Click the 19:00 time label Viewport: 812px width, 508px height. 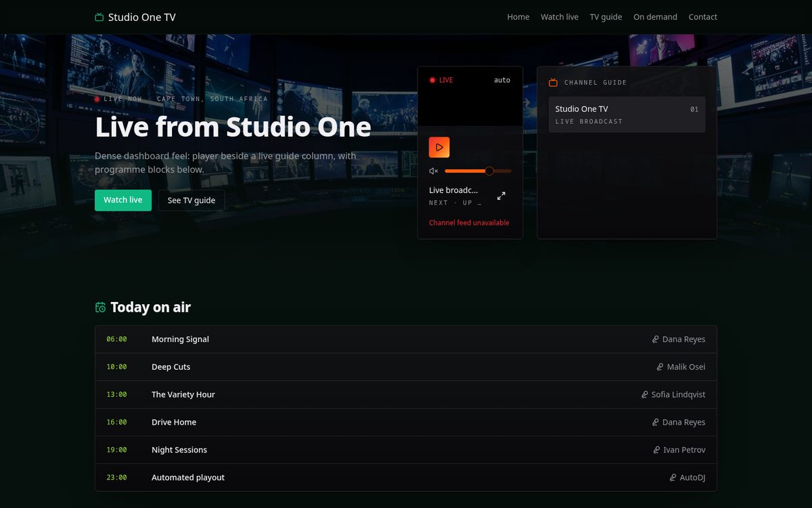(116, 450)
